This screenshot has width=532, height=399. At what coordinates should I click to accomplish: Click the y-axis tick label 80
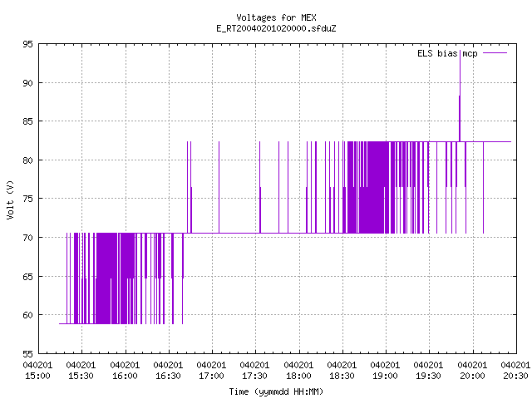(x=27, y=160)
